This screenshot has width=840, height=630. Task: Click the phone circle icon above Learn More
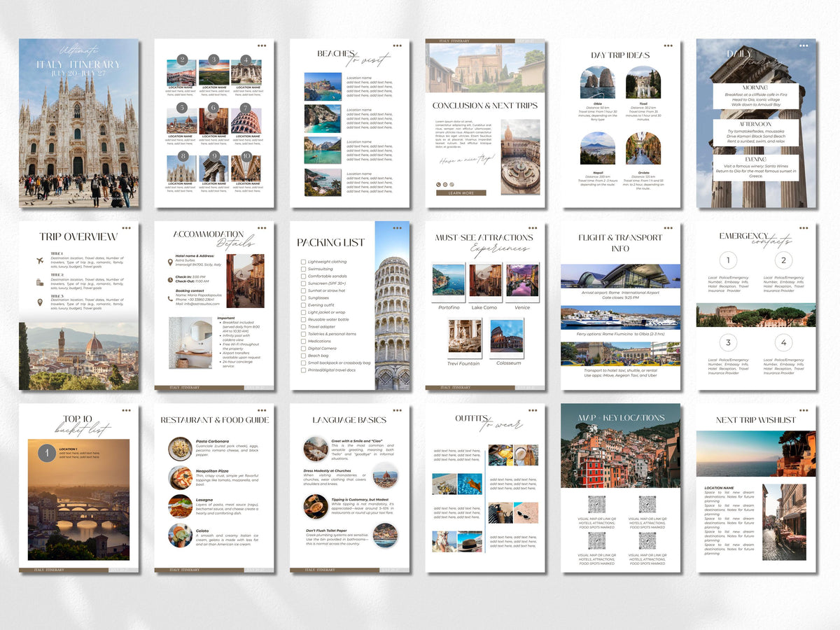438,184
